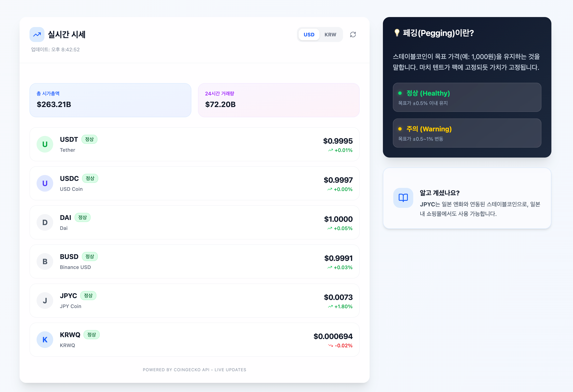Click the yellow dot in Warning card
The width and height of the screenshot is (573, 392).
(x=400, y=129)
